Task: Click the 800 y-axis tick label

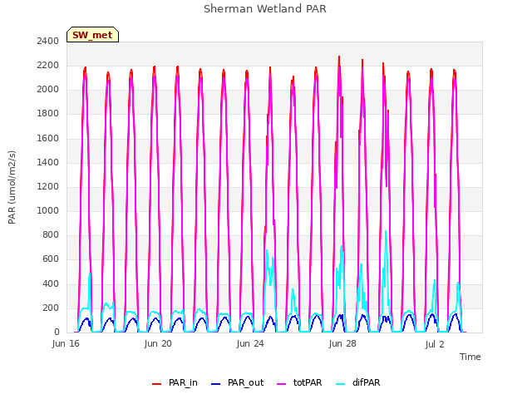Action: pos(51,234)
